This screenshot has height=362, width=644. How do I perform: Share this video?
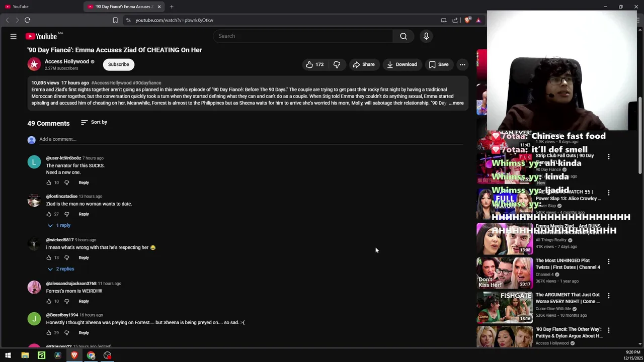[364, 64]
